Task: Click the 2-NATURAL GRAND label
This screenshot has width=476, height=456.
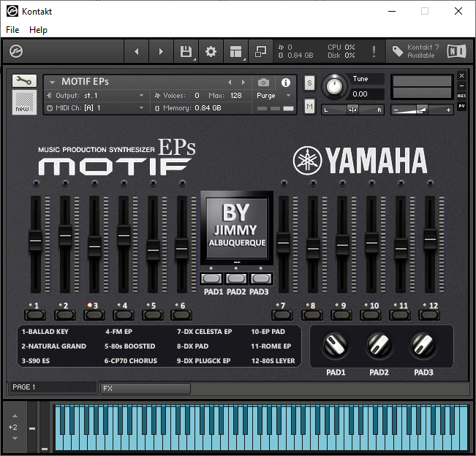Action: (x=54, y=346)
